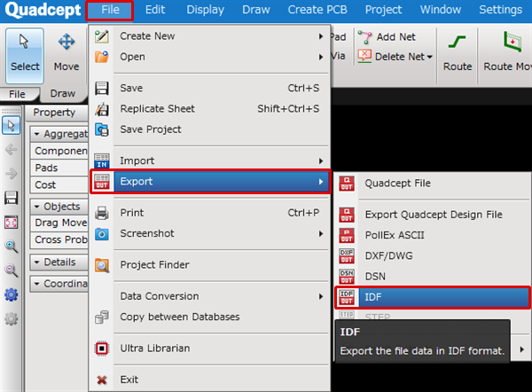Open the Delete Net dropdown arrow
Viewport: 532px width, 392px height.
[430, 58]
